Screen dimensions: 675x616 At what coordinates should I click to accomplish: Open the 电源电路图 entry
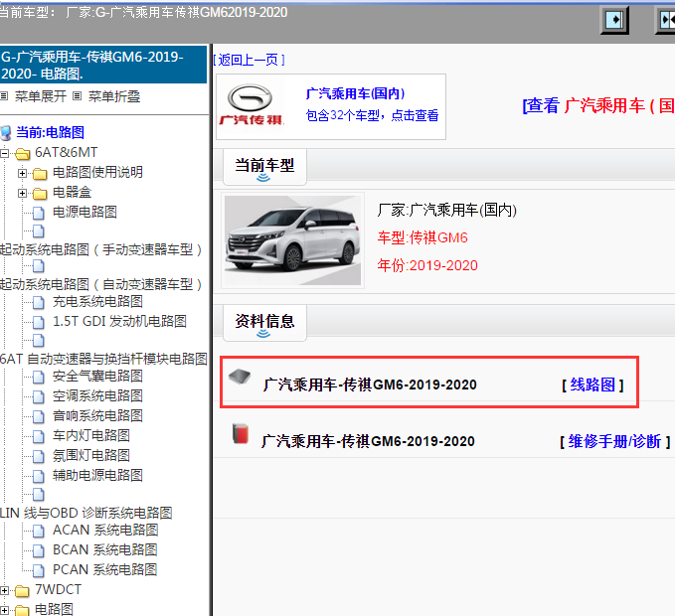84,212
